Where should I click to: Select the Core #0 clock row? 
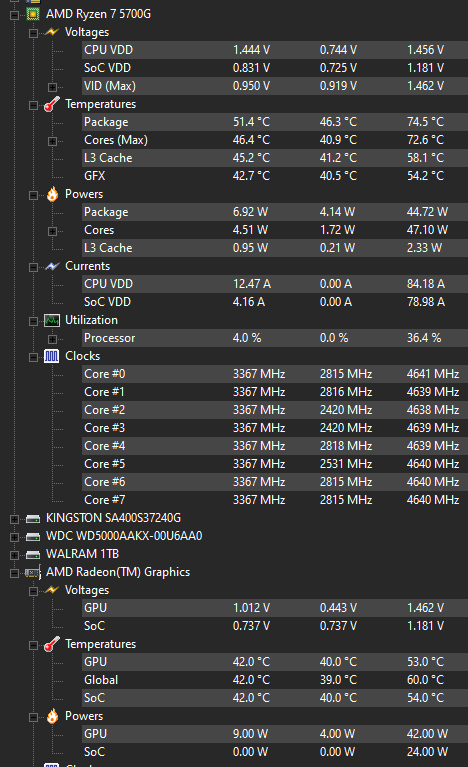click(x=275, y=374)
